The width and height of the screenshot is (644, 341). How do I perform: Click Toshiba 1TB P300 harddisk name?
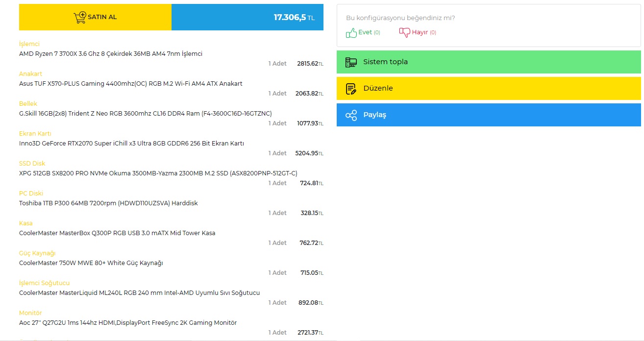tap(108, 203)
